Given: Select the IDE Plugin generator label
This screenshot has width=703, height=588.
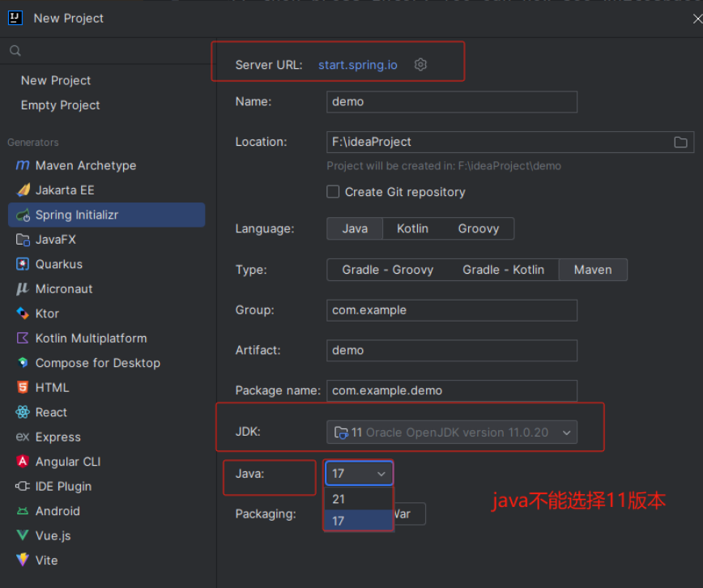Looking at the screenshot, I should pos(63,486).
